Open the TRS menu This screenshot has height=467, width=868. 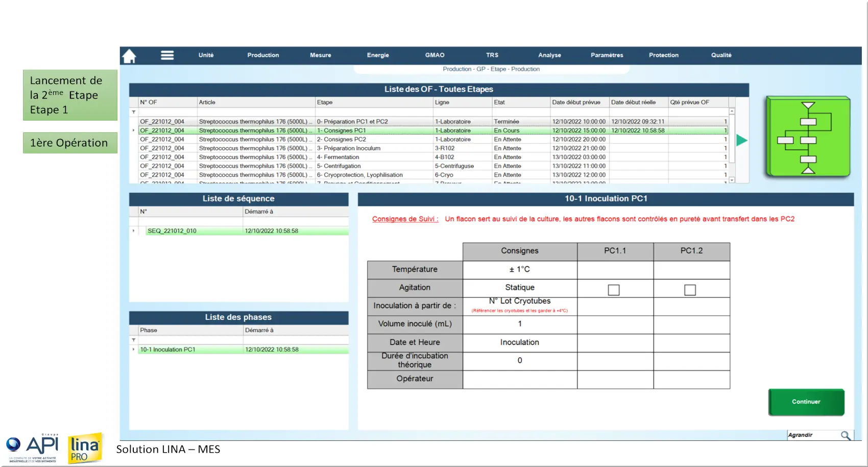(492, 55)
